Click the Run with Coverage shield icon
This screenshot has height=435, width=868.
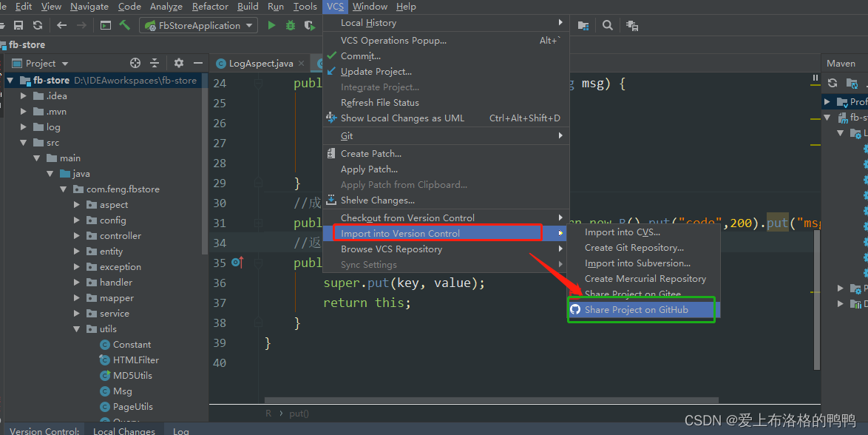coord(310,25)
